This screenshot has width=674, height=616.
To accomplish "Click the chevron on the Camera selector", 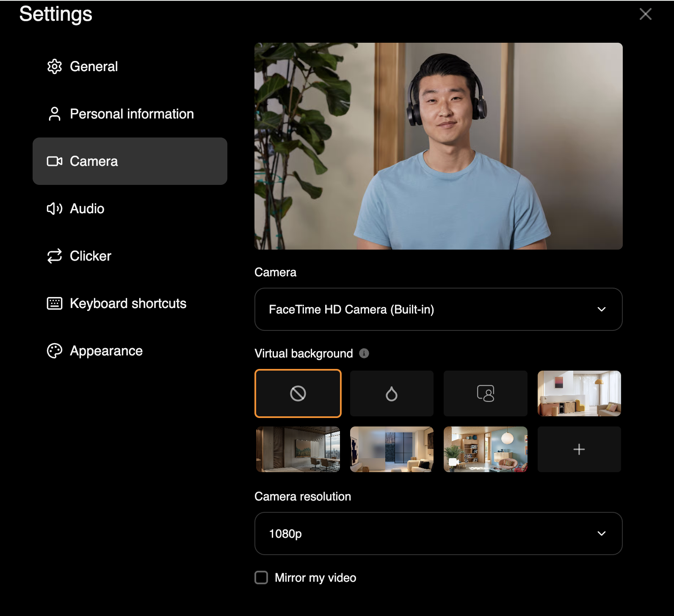I will (x=602, y=309).
